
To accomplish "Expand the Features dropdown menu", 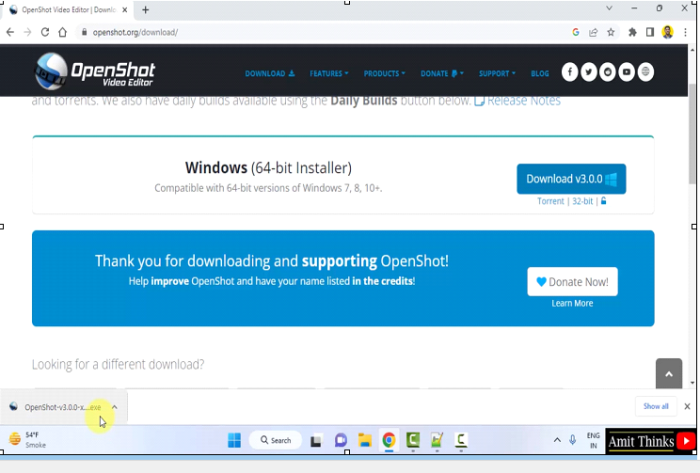I will click(329, 73).
